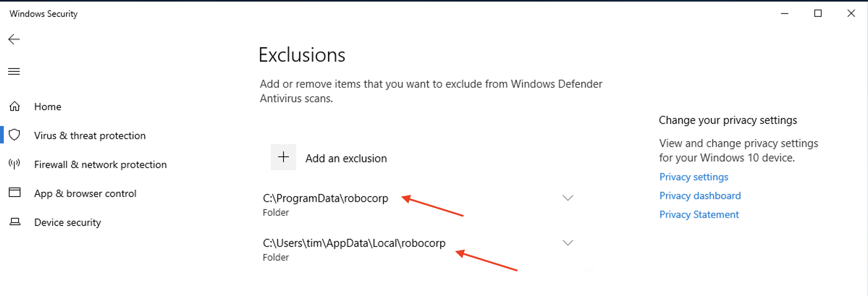The width and height of the screenshot is (868, 296).
Task: Select the C:\ProgramData\robocorp folder entry
Action: coord(418,205)
